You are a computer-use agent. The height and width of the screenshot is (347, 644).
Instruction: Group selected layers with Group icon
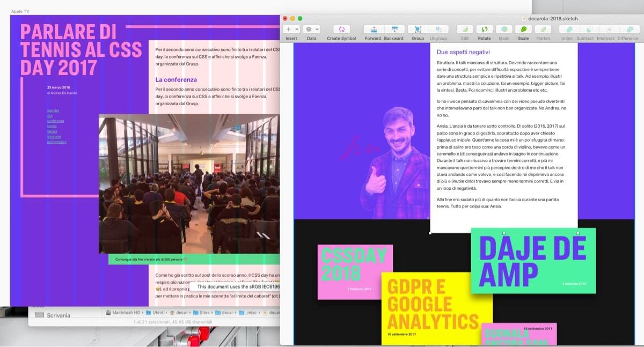(418, 29)
